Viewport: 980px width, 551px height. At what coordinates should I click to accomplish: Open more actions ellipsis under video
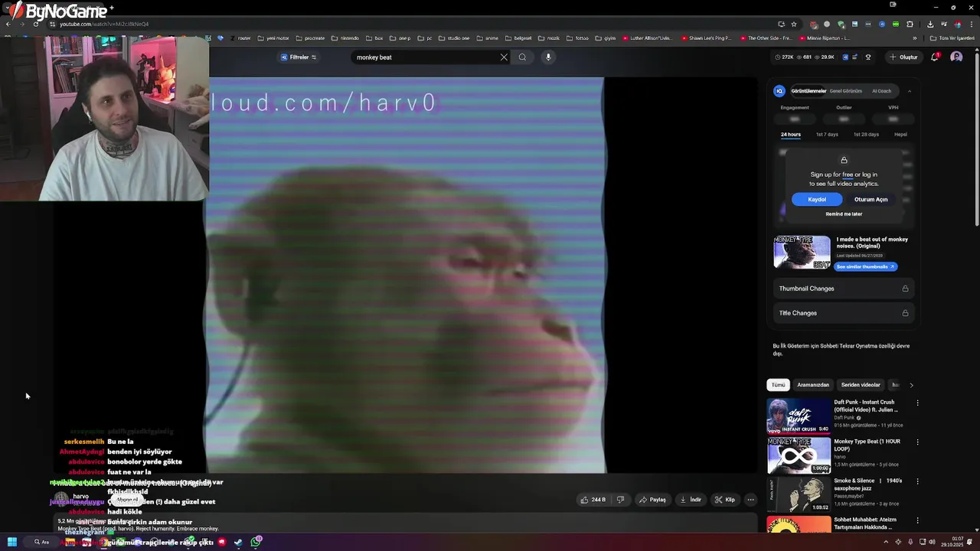[x=750, y=500]
